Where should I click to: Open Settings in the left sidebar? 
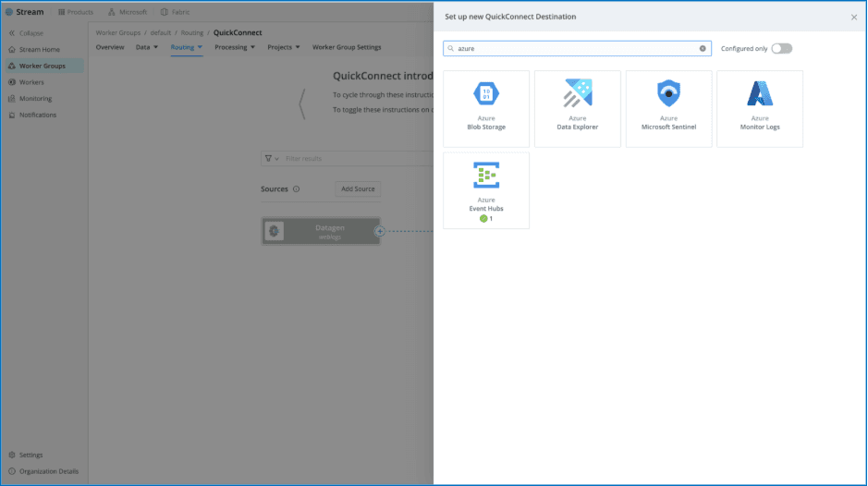(x=31, y=455)
